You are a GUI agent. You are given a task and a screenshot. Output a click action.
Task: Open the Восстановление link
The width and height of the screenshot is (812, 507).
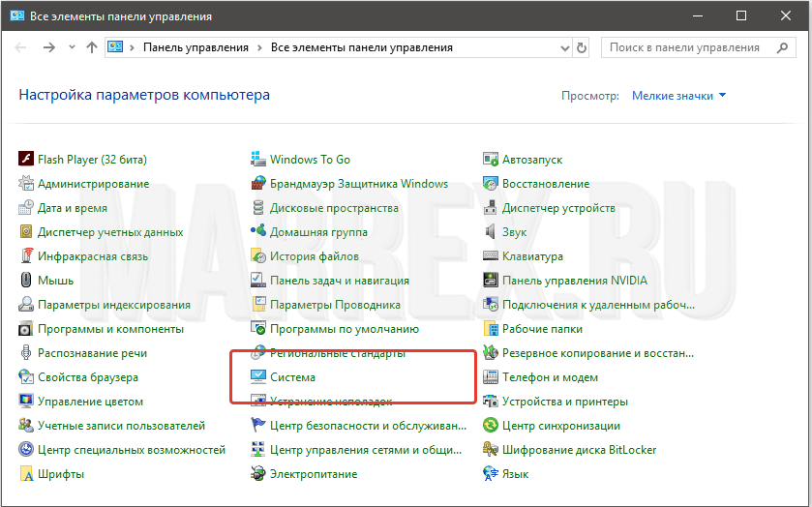546,183
